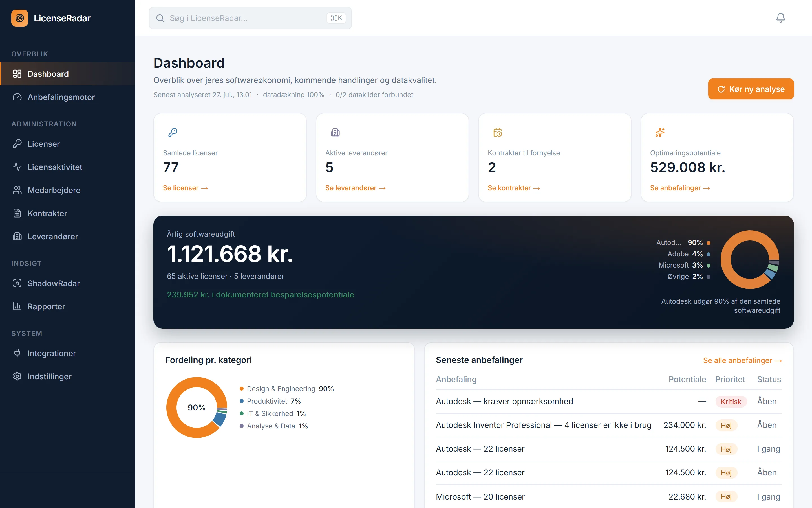Open Se alle anbefalinger link
812x508 pixels.
coord(743,360)
